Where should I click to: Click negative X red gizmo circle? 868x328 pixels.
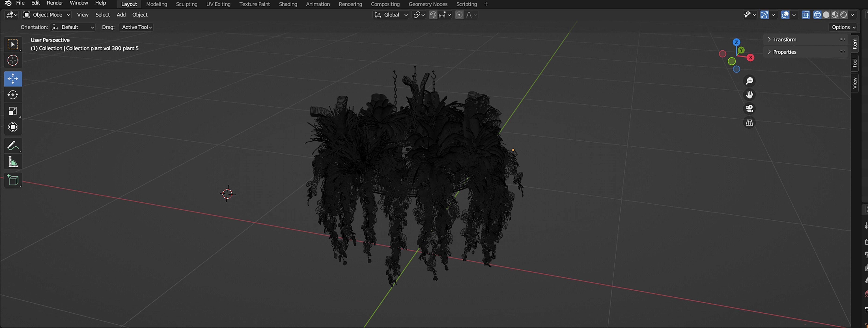722,54
